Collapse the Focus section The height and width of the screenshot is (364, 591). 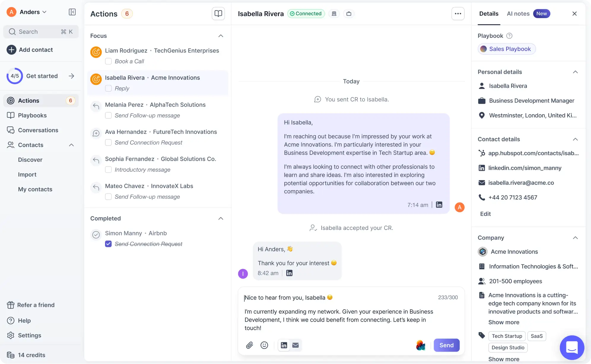click(221, 36)
